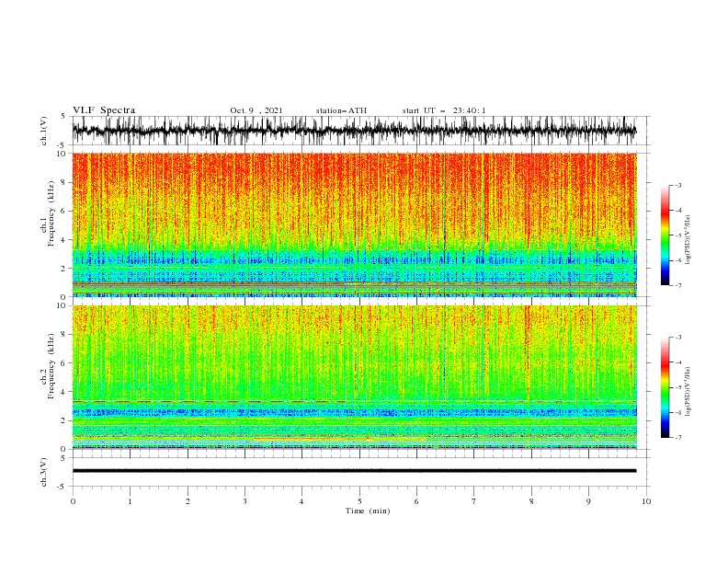Click the 4 kHz tick label of ch.1 spectrogram
The image size is (728, 563).
click(x=63, y=240)
